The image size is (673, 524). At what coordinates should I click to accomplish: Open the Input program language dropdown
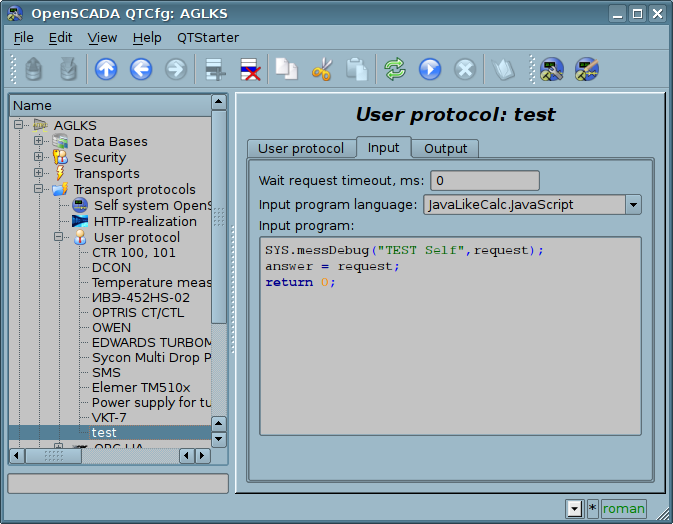[634, 205]
